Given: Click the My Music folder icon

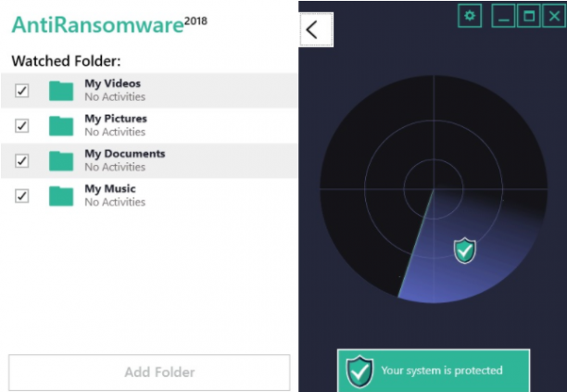Looking at the screenshot, I should point(61,196).
